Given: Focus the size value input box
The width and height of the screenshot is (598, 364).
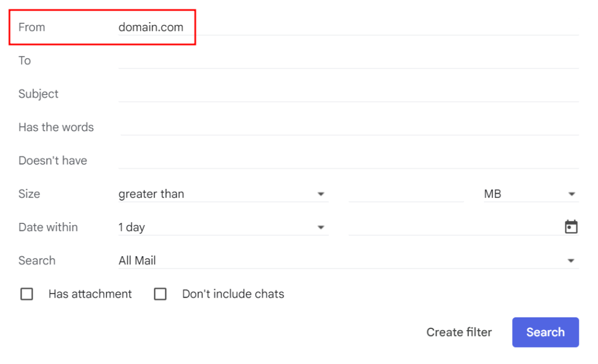Looking at the screenshot, I should tap(406, 194).
